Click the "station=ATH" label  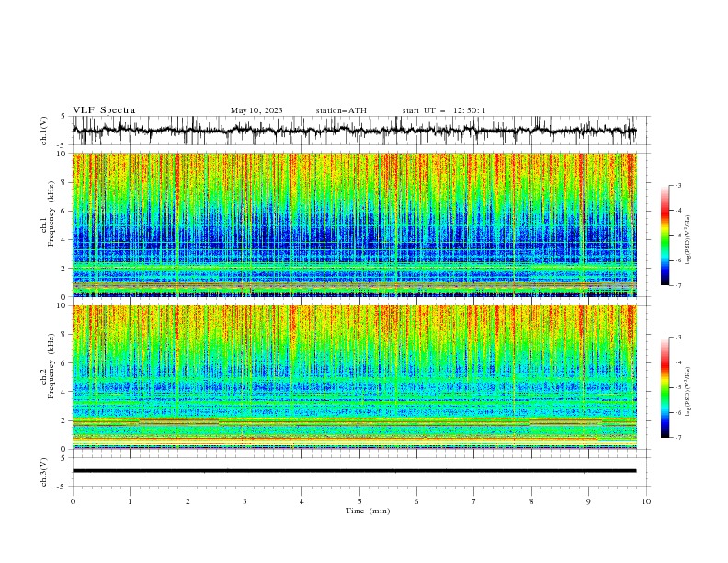point(341,110)
